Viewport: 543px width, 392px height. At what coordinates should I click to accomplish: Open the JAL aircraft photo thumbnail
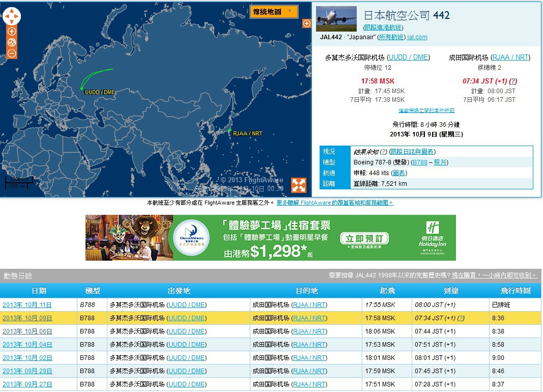[336, 19]
